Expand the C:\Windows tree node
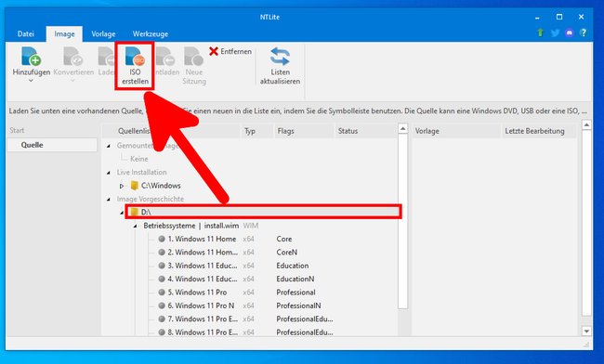The image size is (604, 364). coord(122,186)
